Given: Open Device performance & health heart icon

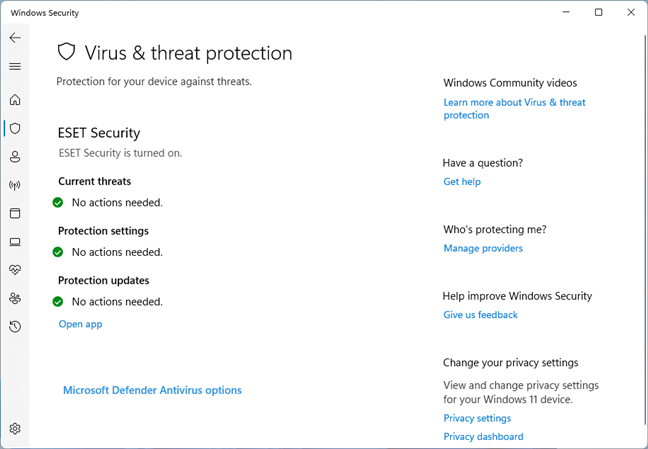Looking at the screenshot, I should [15, 270].
